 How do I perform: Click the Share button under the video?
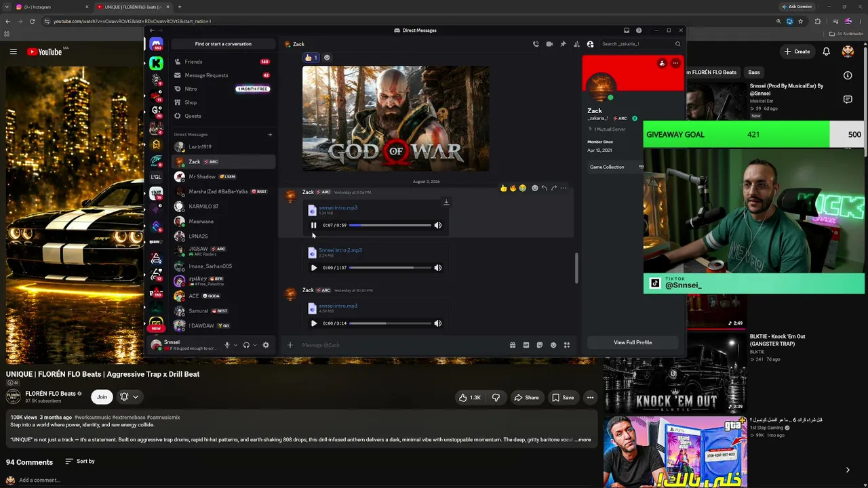click(526, 397)
